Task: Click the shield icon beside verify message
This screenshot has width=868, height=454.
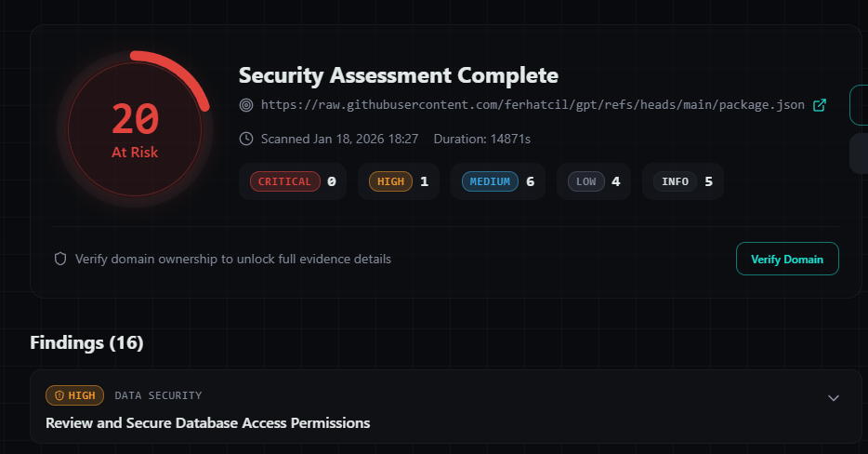Action: (60, 259)
